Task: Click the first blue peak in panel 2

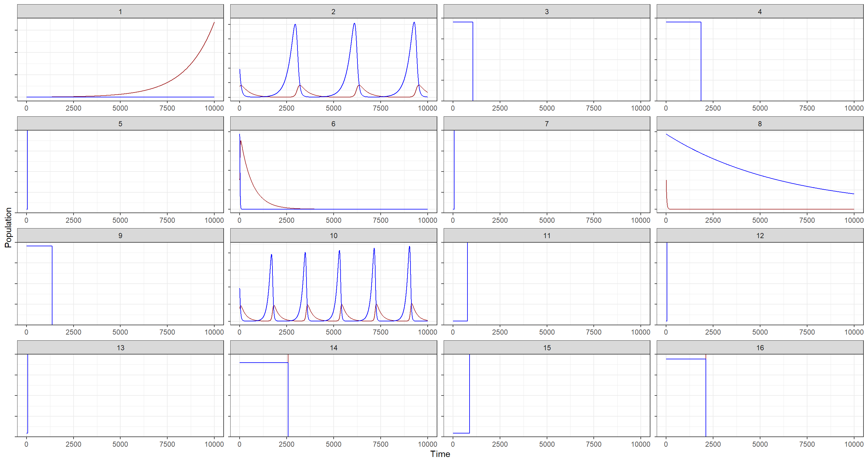Action: coord(295,25)
